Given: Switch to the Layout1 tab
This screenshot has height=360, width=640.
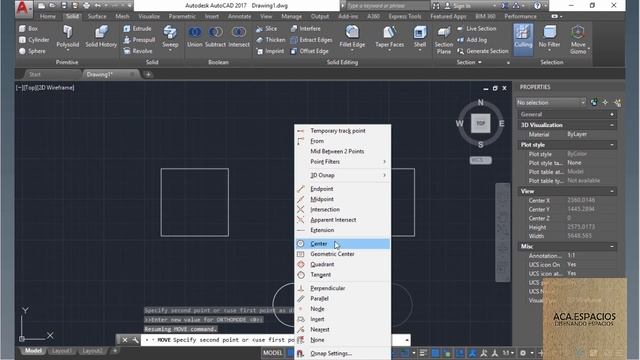Looking at the screenshot, I should (62, 351).
